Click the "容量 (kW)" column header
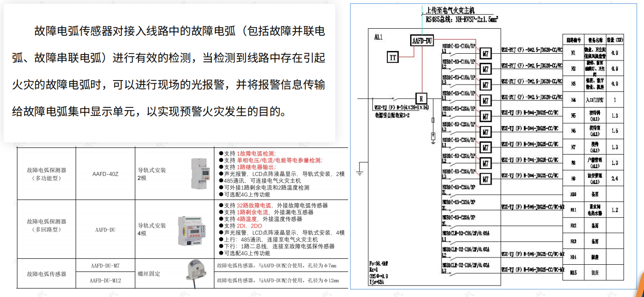644x297 pixels. 615,40
